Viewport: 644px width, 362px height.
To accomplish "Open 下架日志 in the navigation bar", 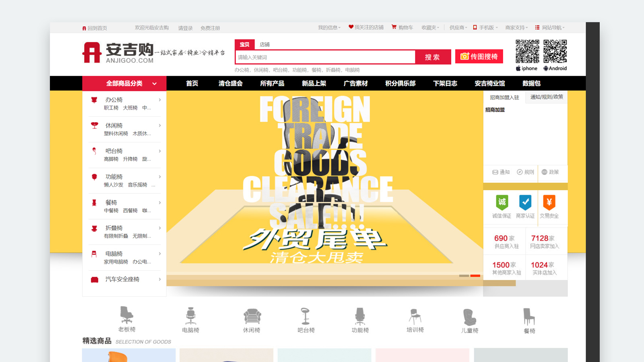I will point(445,83).
